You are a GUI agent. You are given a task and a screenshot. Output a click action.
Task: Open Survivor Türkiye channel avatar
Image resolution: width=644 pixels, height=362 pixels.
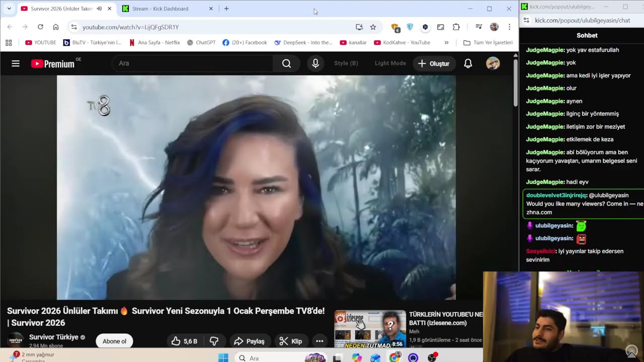[16, 340]
